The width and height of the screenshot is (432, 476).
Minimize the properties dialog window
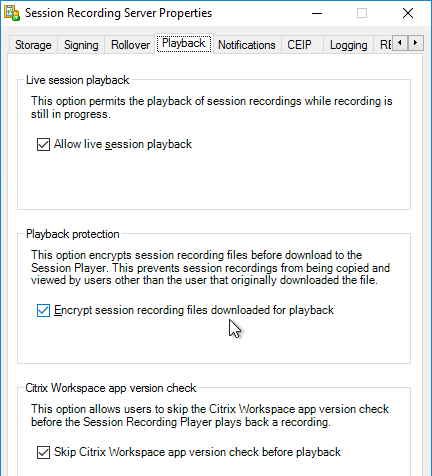[x=317, y=13]
